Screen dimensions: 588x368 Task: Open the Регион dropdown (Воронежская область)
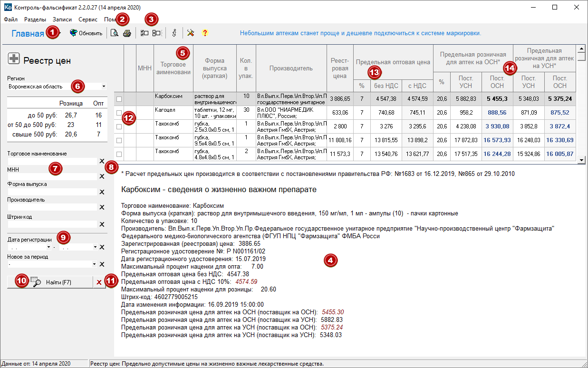click(x=104, y=87)
